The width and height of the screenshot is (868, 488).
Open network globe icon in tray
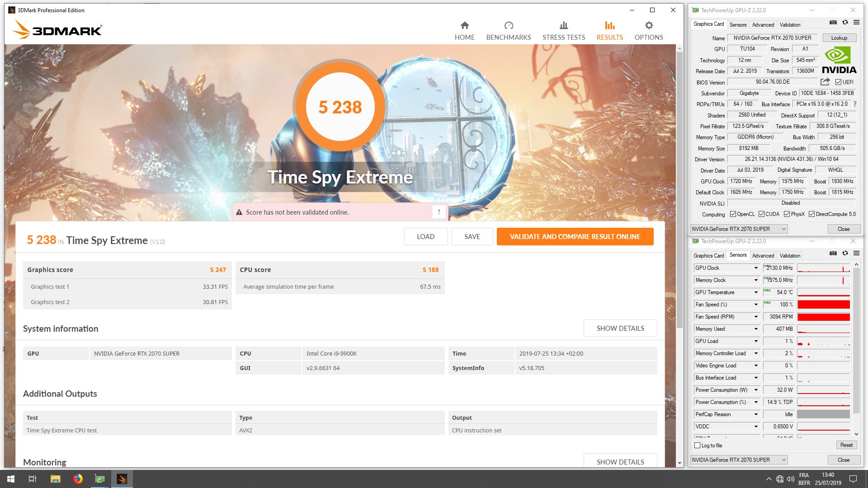(780, 479)
